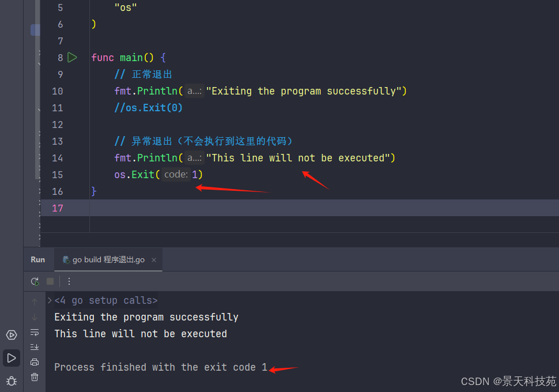Select the 'go build 程序退出.go' run tab
Screen dimensions: 559x392
[x=104, y=260]
